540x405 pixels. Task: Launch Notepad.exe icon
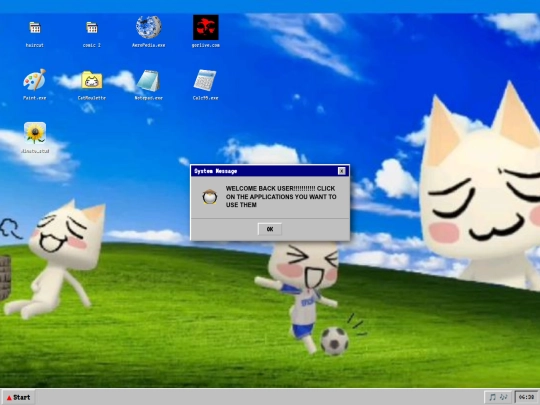pos(148,81)
